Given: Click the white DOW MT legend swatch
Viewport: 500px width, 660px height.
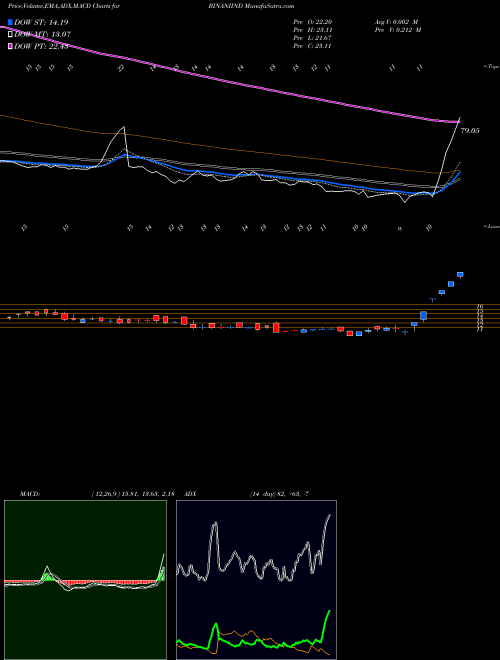Looking at the screenshot, I should pyautogui.click(x=11, y=34).
